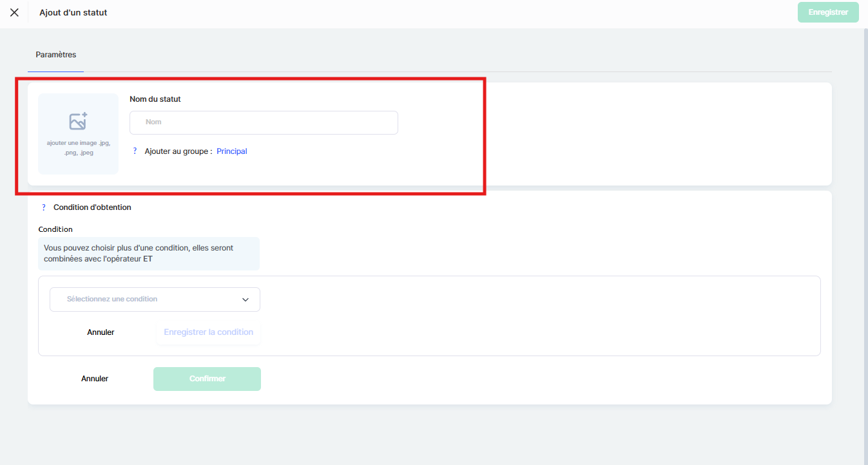Click the 'ajouter une image' upload caption
Viewport: 868px width, 465px height.
pyautogui.click(x=78, y=147)
